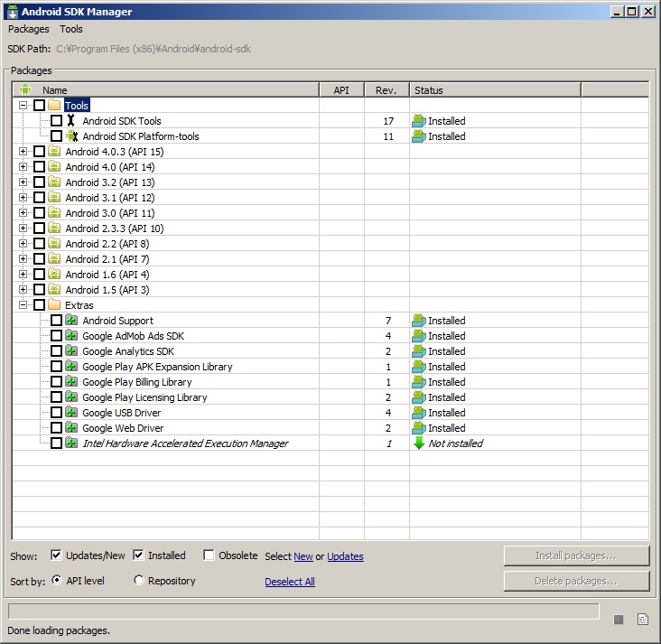Select the Google Play APK Expansion Library row
The height and width of the screenshot is (644, 661).
click(330, 367)
